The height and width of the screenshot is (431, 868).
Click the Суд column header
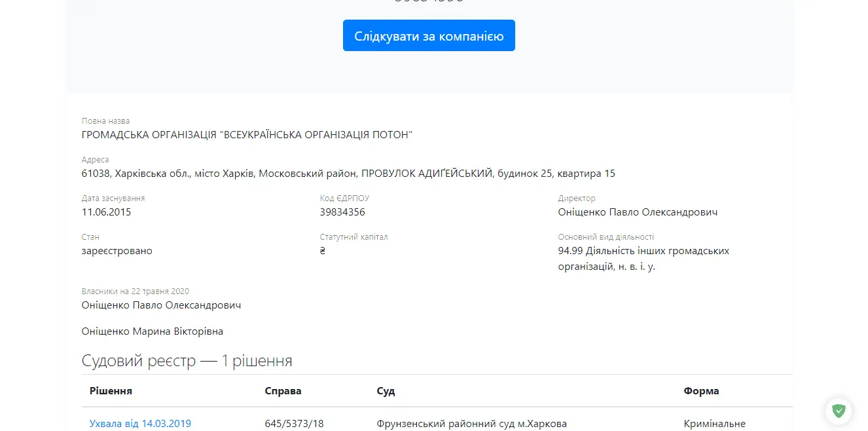point(386,391)
